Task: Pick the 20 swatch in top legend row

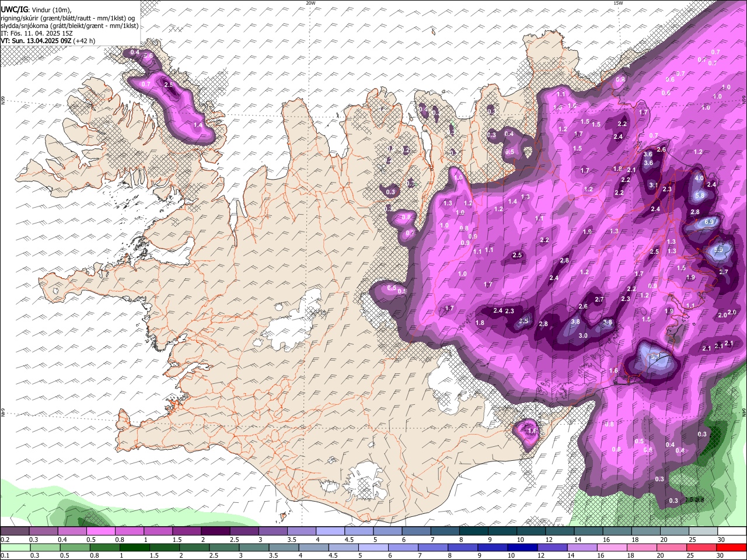Action: pyautogui.click(x=675, y=531)
